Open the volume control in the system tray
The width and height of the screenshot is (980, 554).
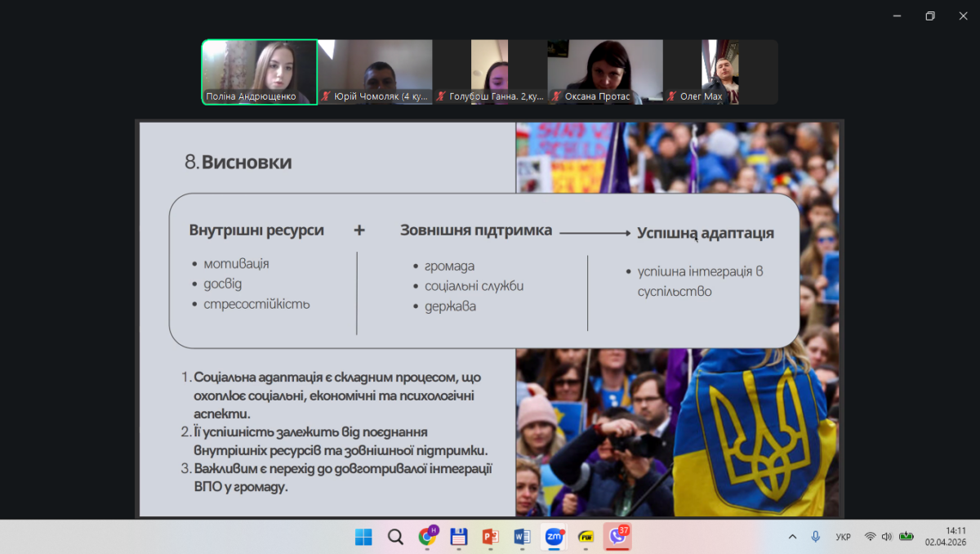click(x=887, y=537)
